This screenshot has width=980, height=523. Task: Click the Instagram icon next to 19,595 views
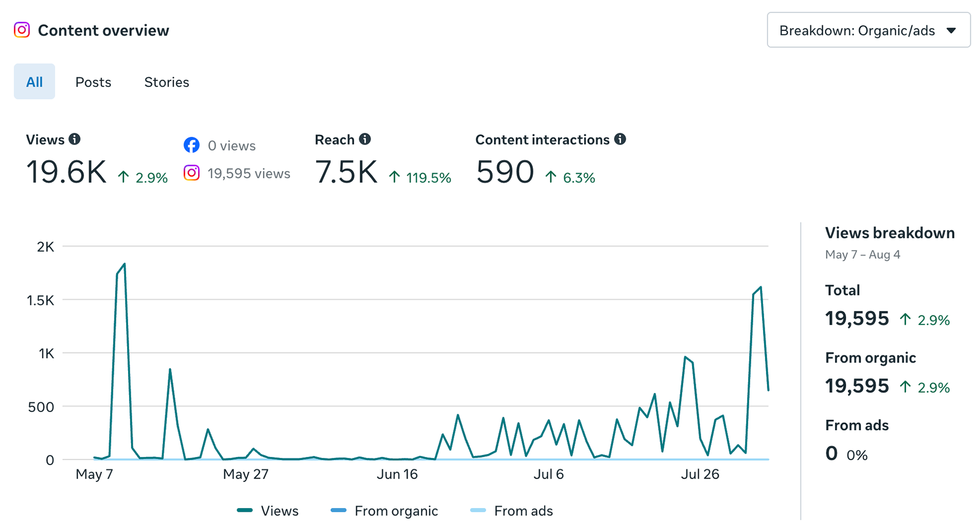pos(191,173)
